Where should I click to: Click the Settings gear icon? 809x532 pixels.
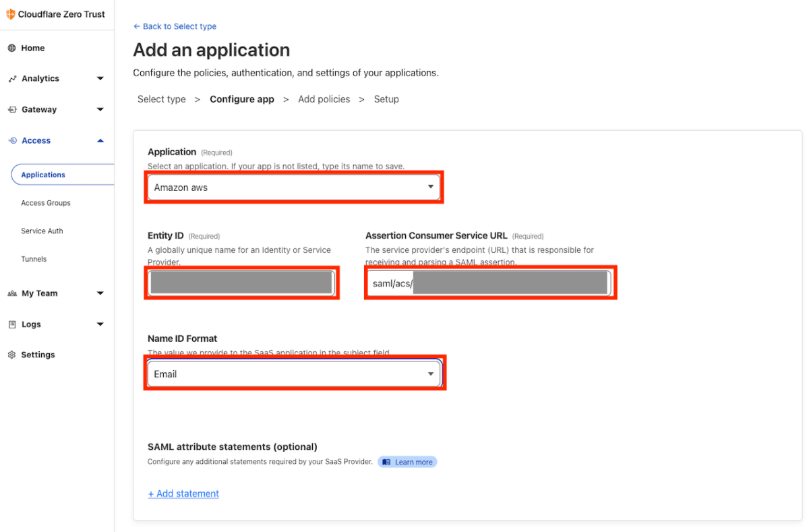[11, 355]
